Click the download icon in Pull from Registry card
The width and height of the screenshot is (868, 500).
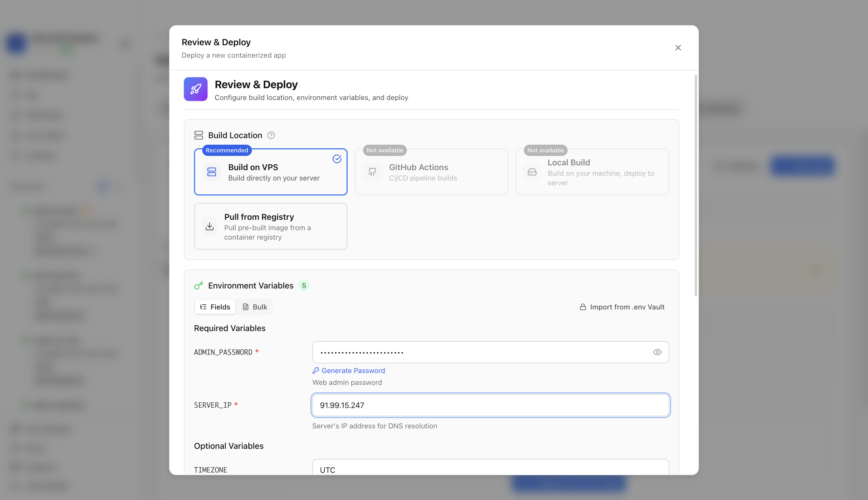point(210,226)
